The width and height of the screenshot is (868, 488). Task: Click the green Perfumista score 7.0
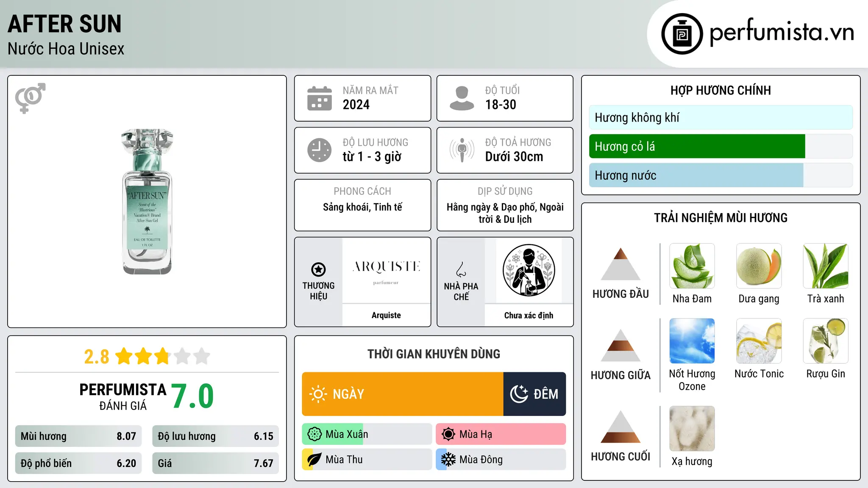tap(192, 396)
